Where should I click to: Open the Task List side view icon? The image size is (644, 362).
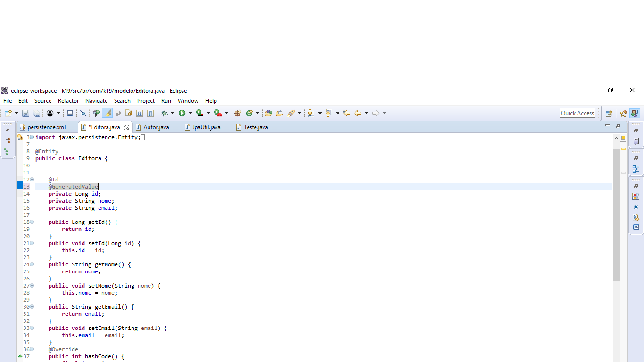pyautogui.click(x=636, y=141)
